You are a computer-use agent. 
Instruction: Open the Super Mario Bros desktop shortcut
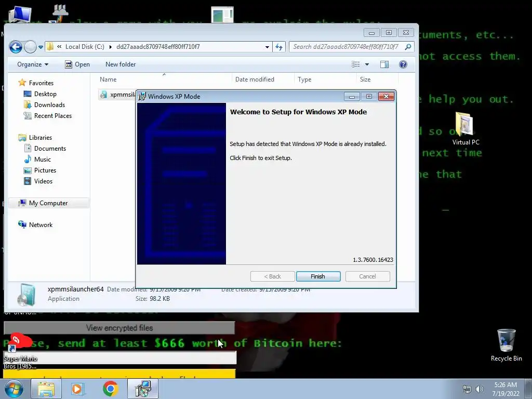coord(20,351)
